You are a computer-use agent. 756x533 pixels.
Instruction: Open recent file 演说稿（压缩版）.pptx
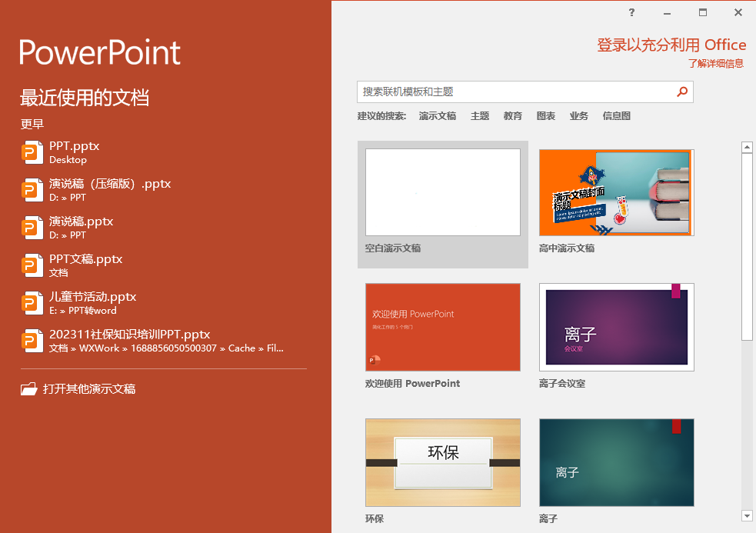point(164,189)
